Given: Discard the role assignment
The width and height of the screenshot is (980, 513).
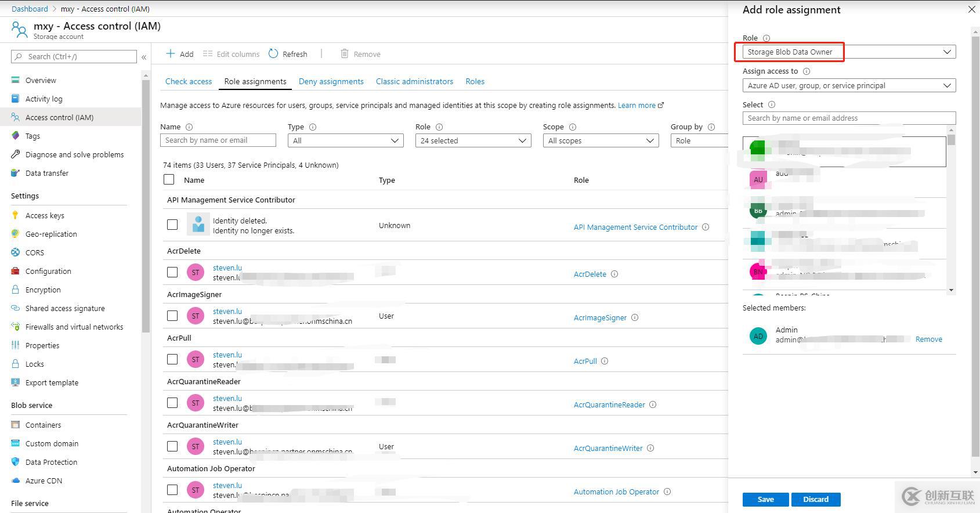Looking at the screenshot, I should pyautogui.click(x=816, y=499).
